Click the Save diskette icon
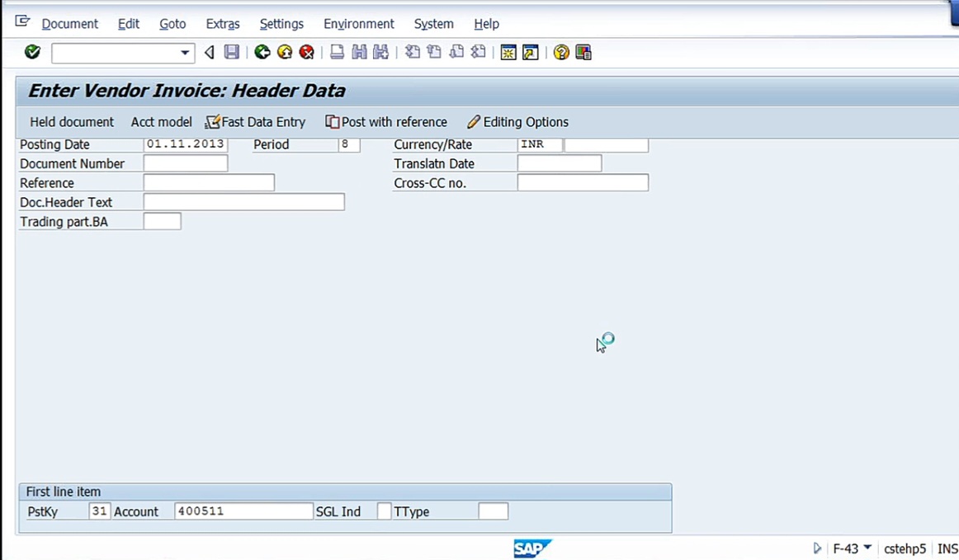Viewport: 959px width, 560px height. (x=232, y=53)
